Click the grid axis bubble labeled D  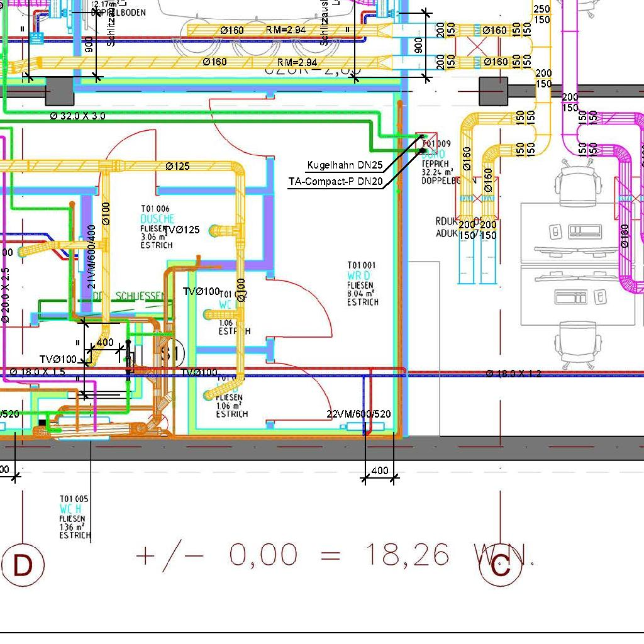click(23, 565)
